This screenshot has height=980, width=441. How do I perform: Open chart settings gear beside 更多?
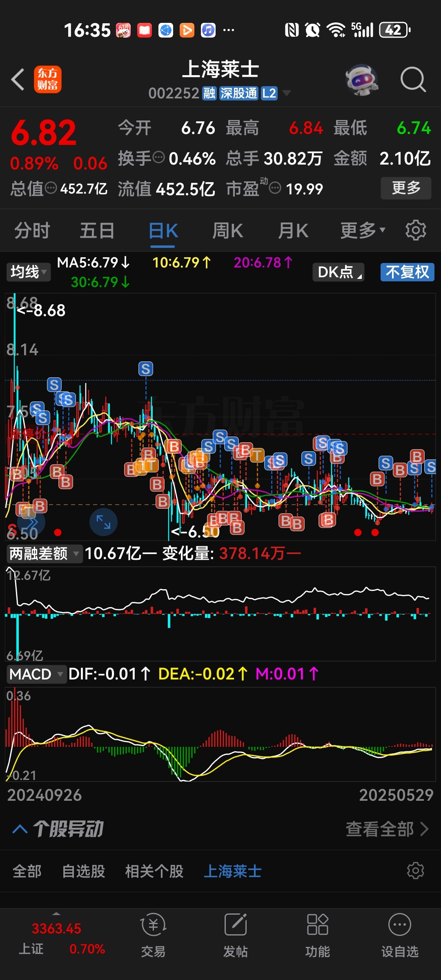(416, 230)
